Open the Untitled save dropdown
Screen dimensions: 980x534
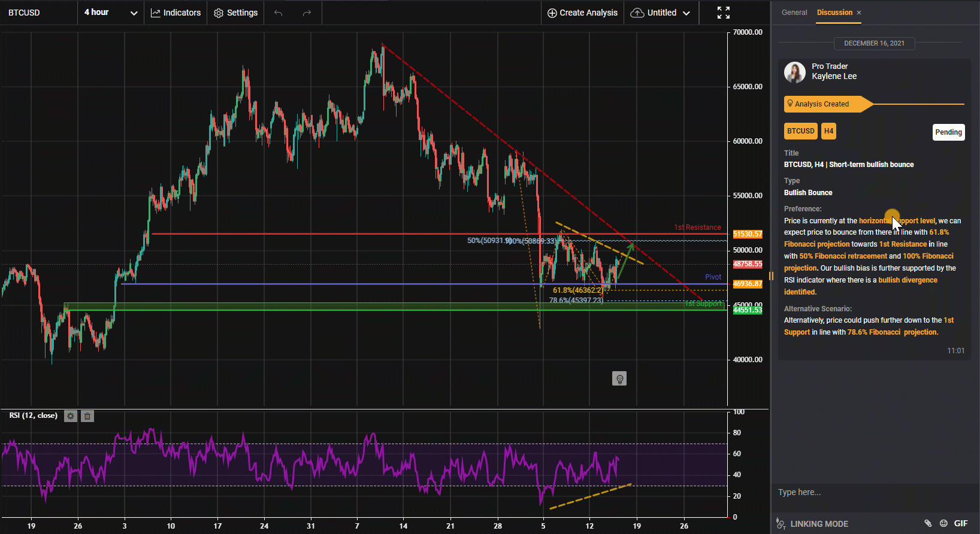click(660, 13)
